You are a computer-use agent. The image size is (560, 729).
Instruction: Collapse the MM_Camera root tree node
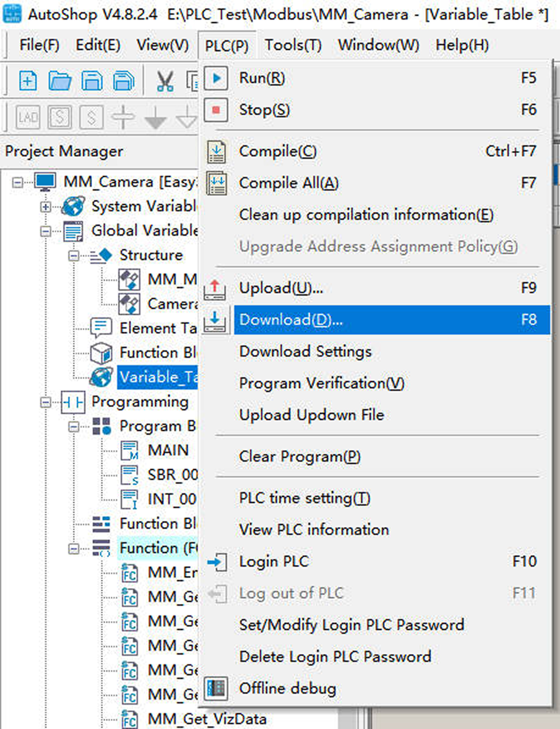18,182
